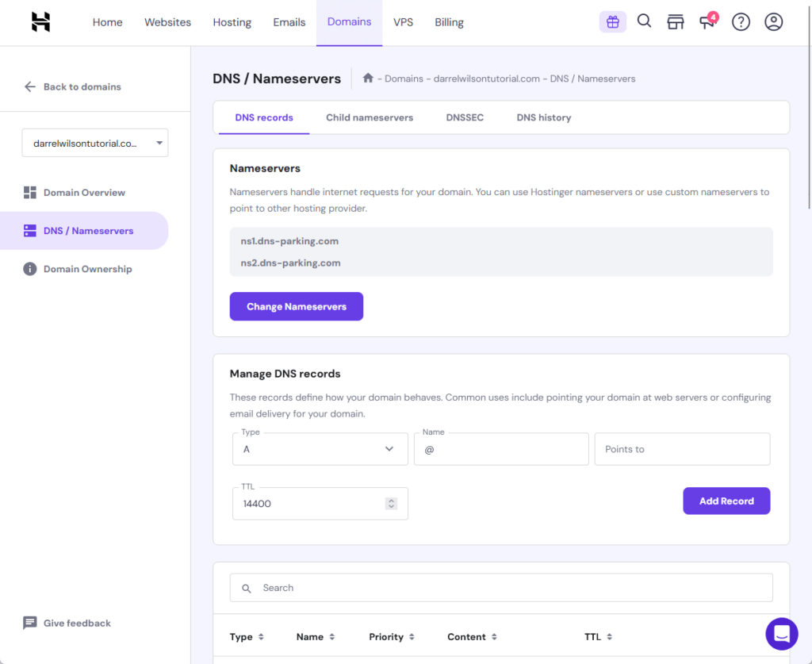
Task: Click the Domain Overview grid icon
Action: [30, 193]
